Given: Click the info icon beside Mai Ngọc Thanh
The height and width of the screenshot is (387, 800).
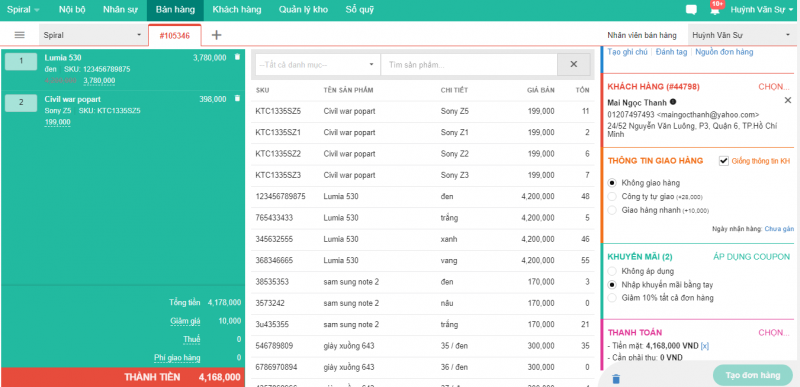Looking at the screenshot, I should click(x=673, y=101).
